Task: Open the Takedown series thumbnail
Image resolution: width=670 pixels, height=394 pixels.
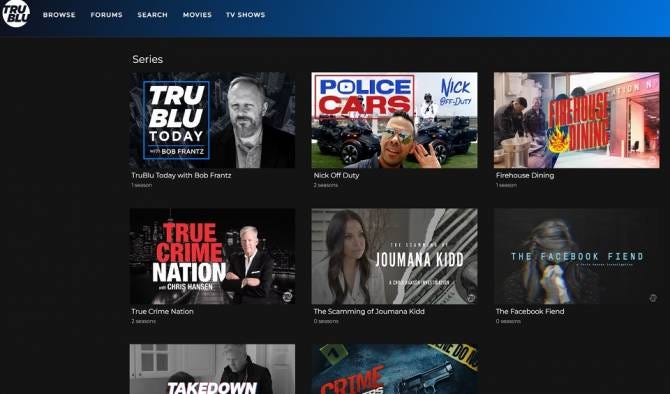Action: click(x=212, y=369)
